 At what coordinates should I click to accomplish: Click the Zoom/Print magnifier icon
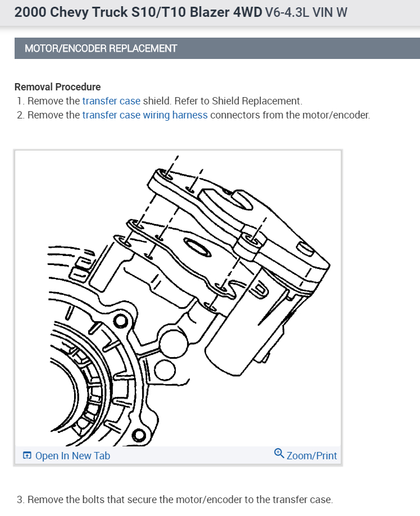(279, 453)
